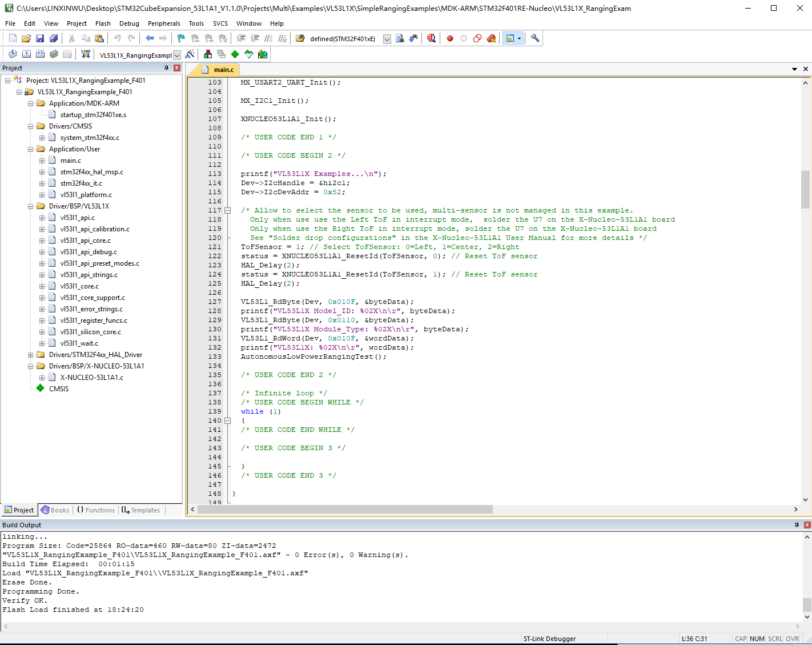Kill all breakpoints icon in toolbar
812x645 pixels.
[x=491, y=38]
